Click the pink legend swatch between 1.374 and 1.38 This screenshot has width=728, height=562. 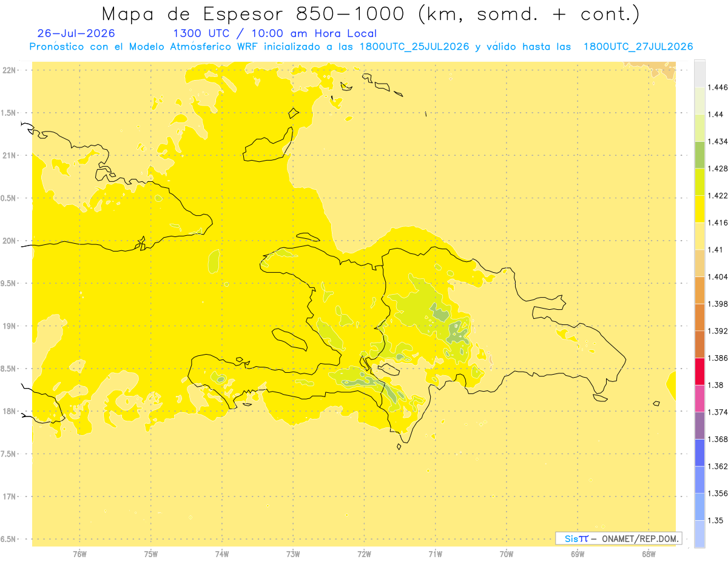click(699, 398)
